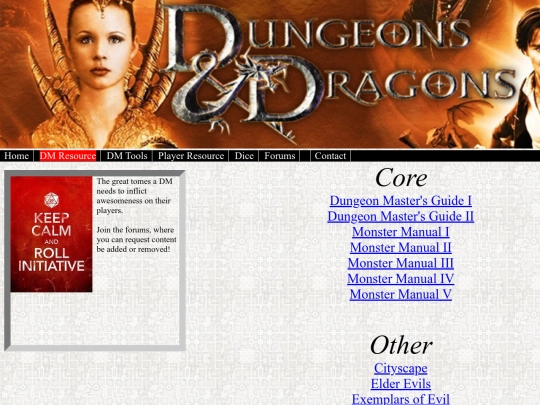Open the Monster Manual I link
The height and width of the screenshot is (405, 540).
coord(401,232)
